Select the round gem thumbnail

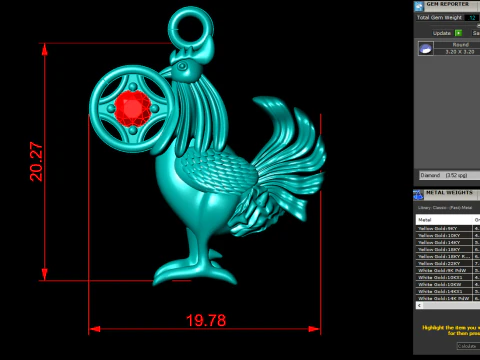pyautogui.click(x=426, y=48)
